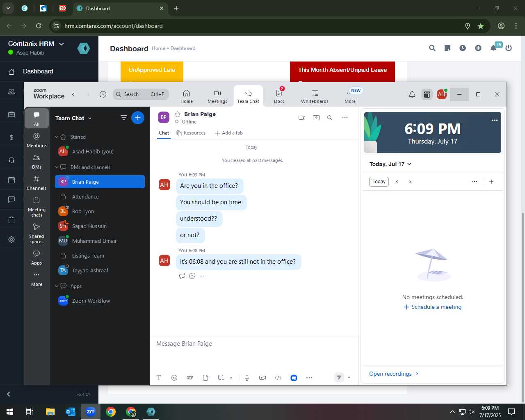Click the Today button in calendar

(379, 182)
